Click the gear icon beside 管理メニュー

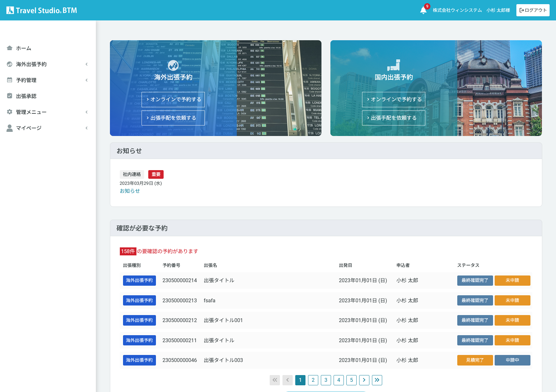click(x=10, y=112)
